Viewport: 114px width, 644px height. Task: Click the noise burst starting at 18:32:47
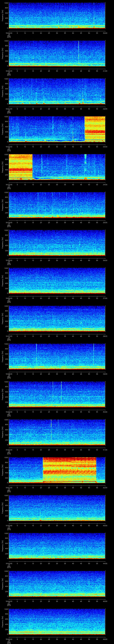(x=95, y=129)
